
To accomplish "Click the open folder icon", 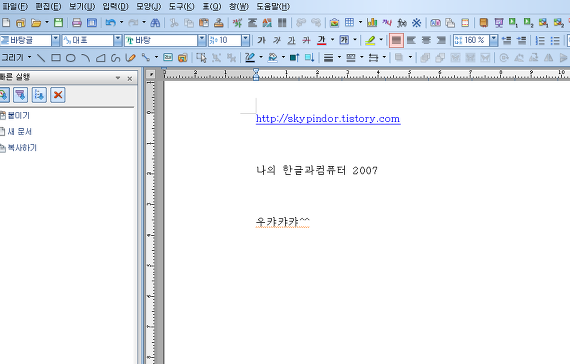I will [36, 23].
